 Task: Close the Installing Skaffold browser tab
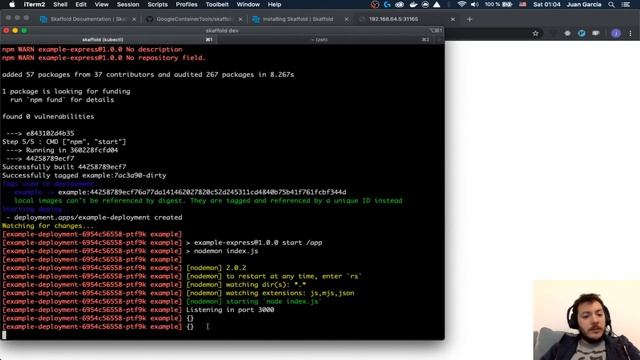(347, 19)
